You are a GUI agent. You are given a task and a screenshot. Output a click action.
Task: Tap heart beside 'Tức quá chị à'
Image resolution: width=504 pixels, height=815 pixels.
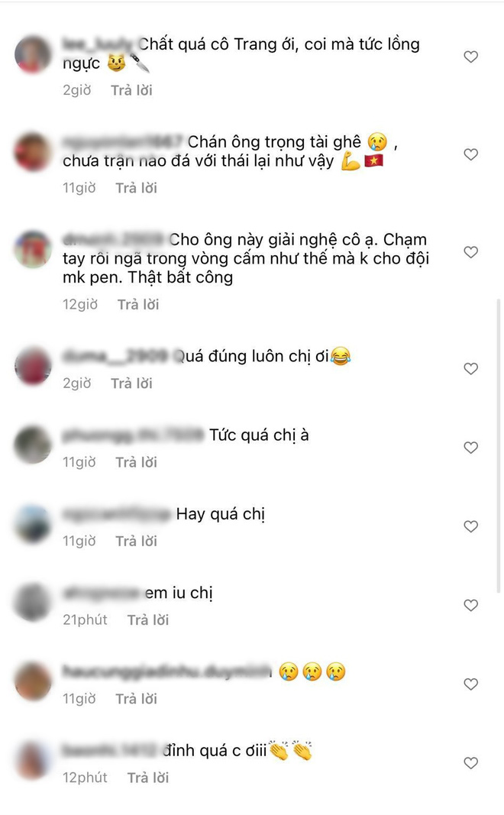click(x=470, y=448)
